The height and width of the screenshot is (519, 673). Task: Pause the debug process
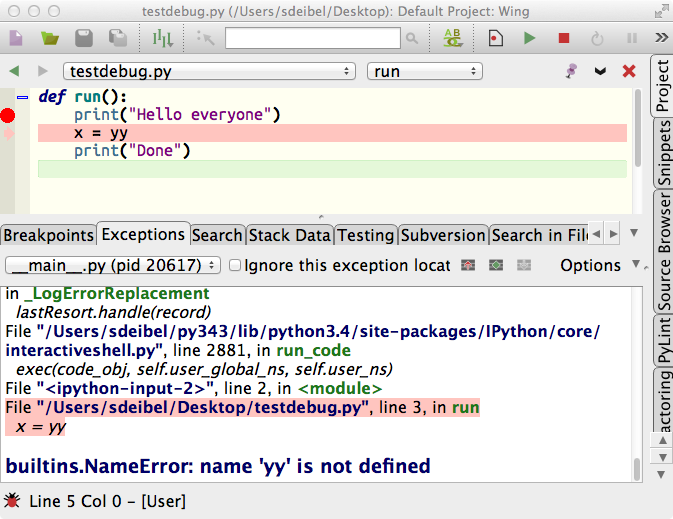tap(632, 38)
